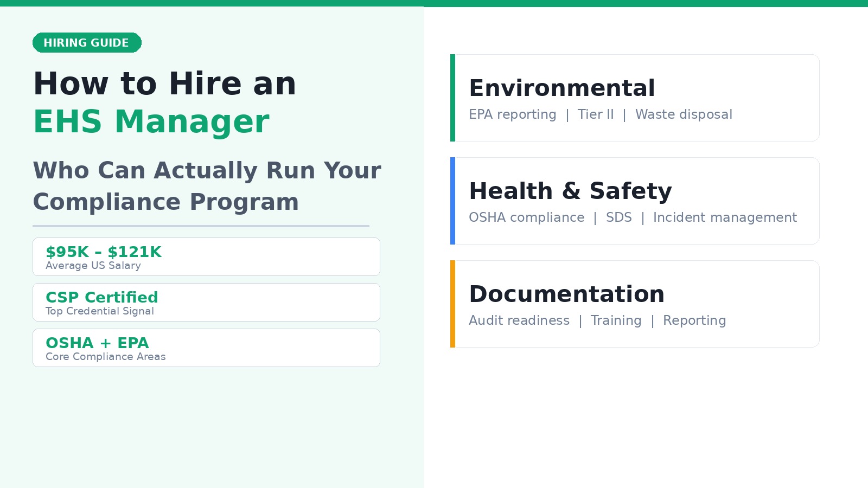The height and width of the screenshot is (488, 868).
Task: Click 'EPA reporting' in Environmental card
Action: (513, 114)
